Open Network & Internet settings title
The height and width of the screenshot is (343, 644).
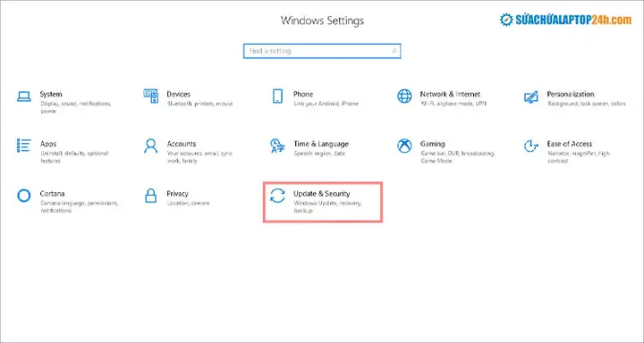click(450, 94)
